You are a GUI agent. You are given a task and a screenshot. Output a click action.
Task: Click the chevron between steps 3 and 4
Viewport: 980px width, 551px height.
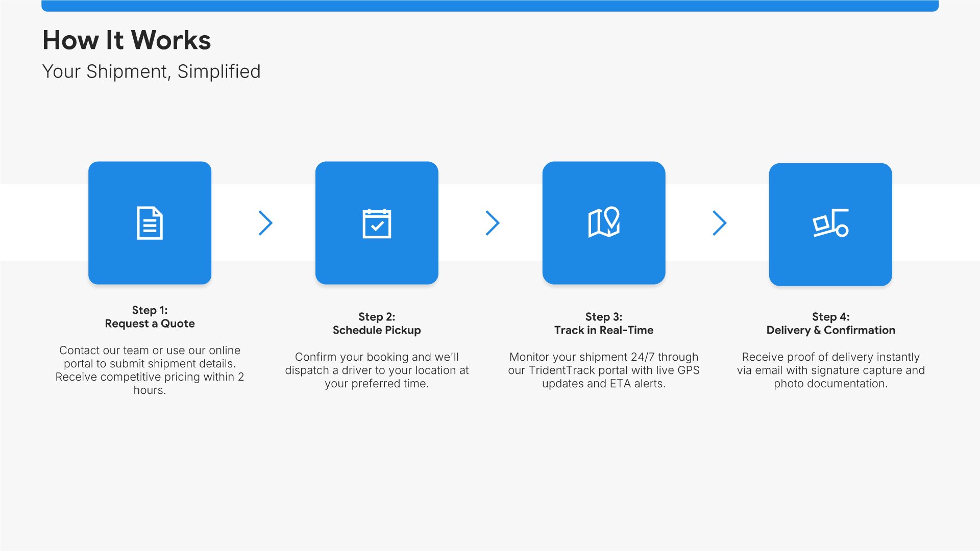point(719,223)
